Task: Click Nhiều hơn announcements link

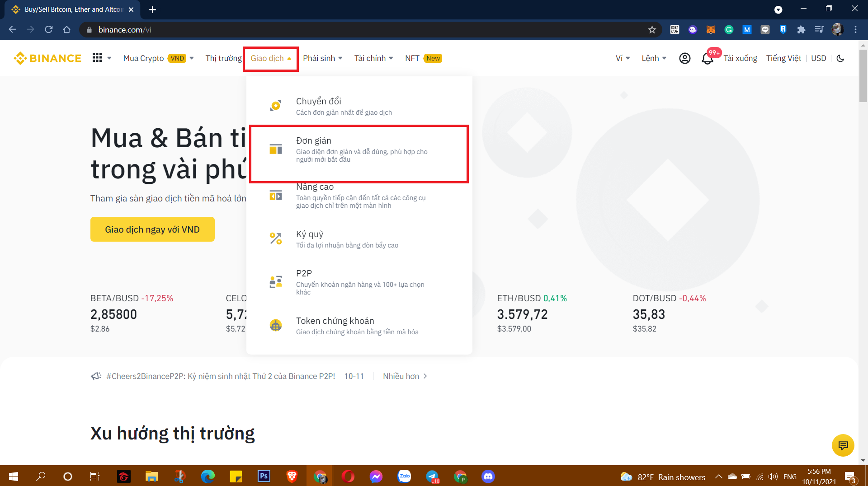Action: (405, 376)
